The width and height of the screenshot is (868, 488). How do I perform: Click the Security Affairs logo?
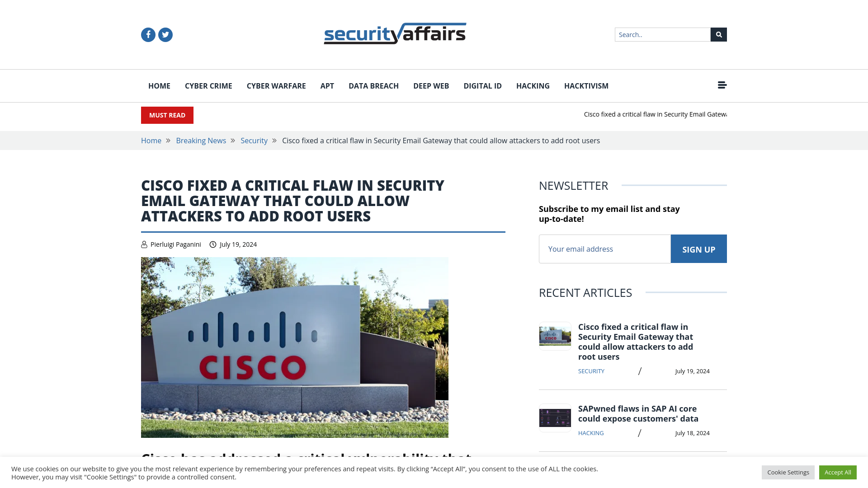point(395,33)
